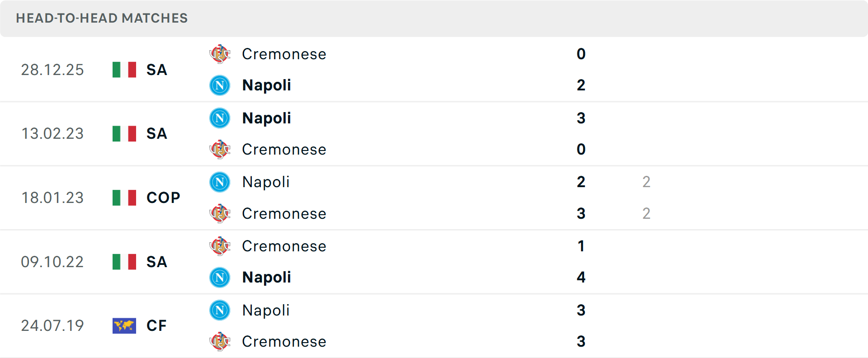868x358 pixels.
Task: Select the Cremonese team name in the top match
Action: click(x=284, y=55)
